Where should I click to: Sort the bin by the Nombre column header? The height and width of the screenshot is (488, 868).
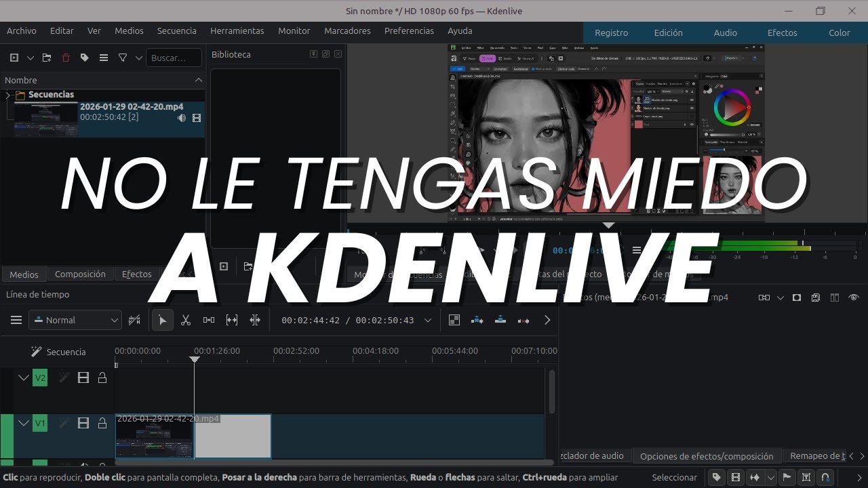click(102, 80)
